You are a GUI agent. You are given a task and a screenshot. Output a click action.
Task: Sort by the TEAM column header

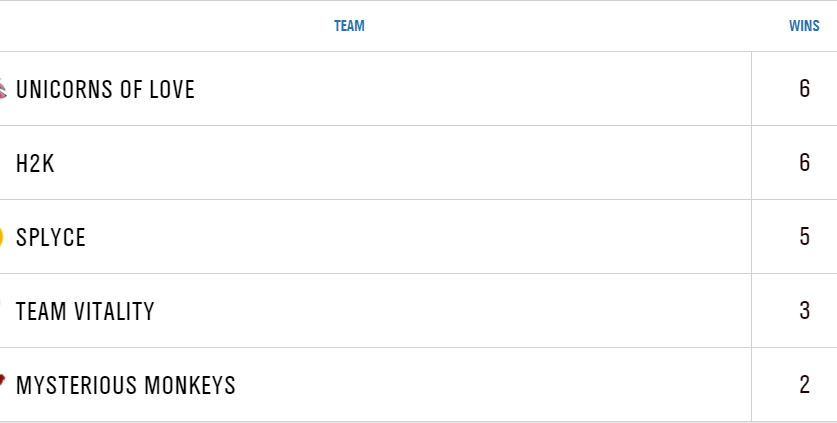pos(349,26)
